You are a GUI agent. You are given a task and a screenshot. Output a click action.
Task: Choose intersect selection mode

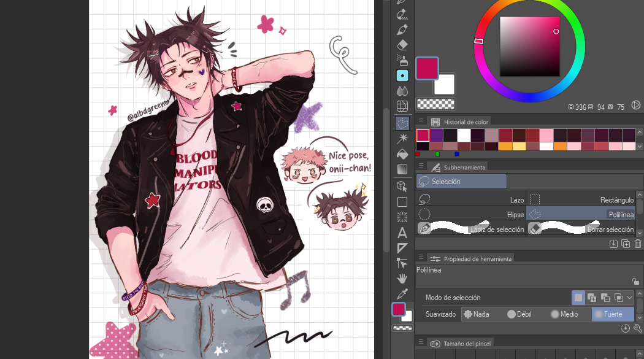click(x=618, y=298)
